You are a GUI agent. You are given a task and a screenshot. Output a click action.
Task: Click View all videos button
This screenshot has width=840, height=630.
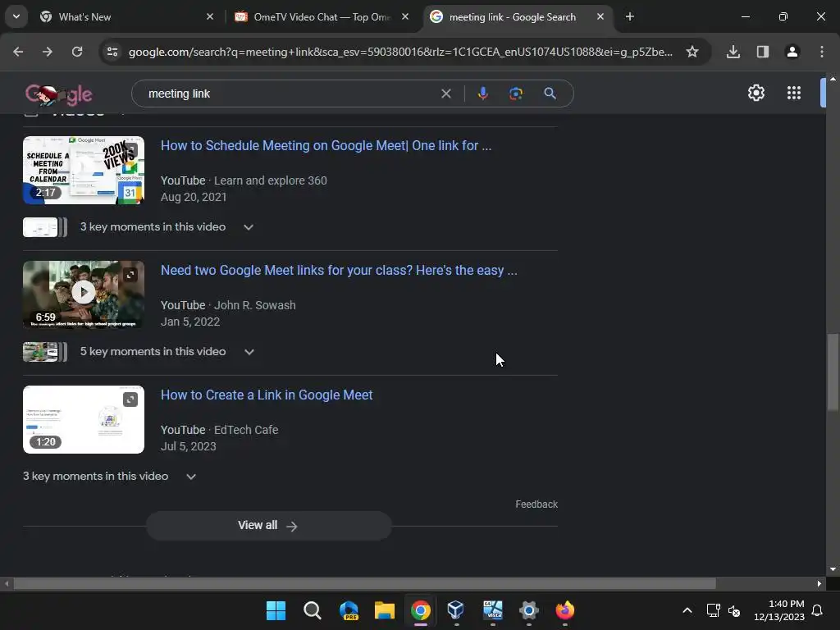click(x=268, y=526)
